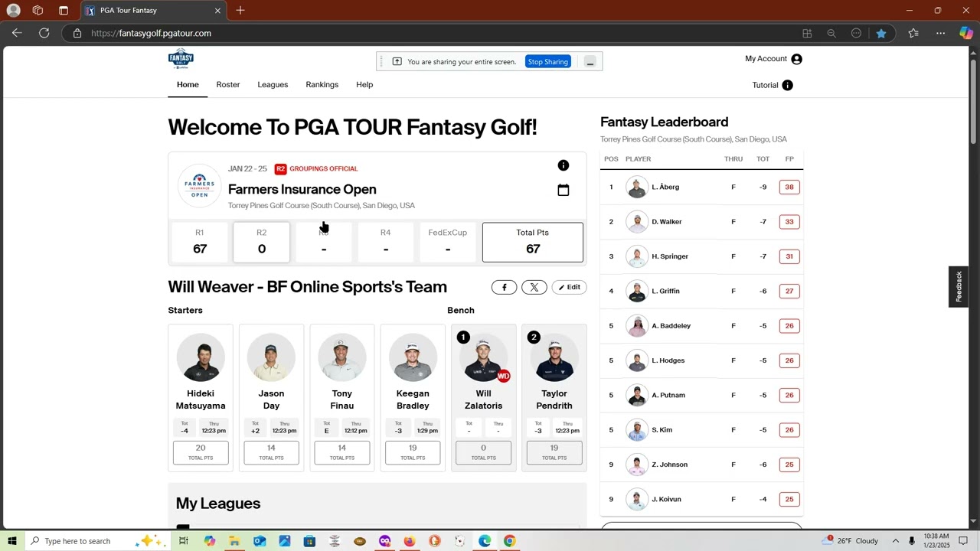
Task: Open browser Settings and more menu
Action: point(940,33)
